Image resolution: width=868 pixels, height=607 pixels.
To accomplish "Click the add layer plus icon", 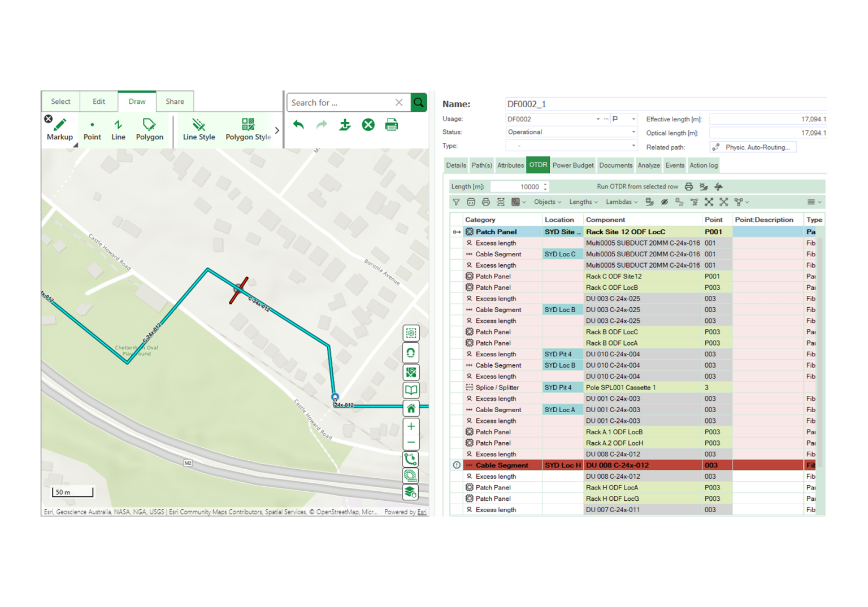I will click(x=345, y=125).
